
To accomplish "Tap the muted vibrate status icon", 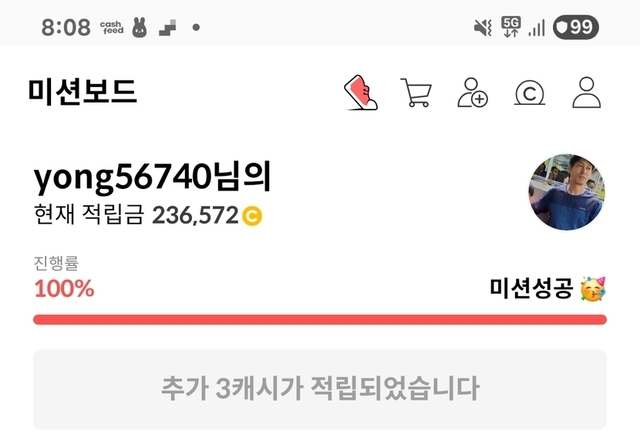I will 482,27.
